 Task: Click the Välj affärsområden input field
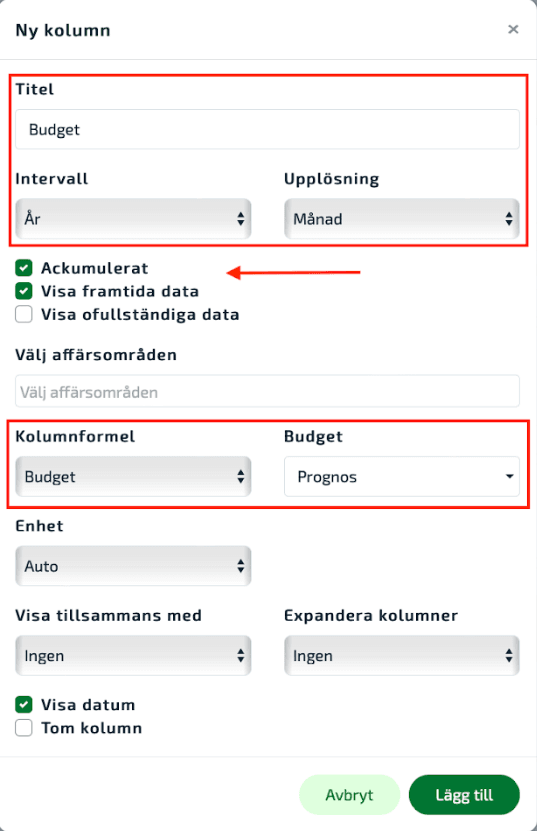pos(267,392)
